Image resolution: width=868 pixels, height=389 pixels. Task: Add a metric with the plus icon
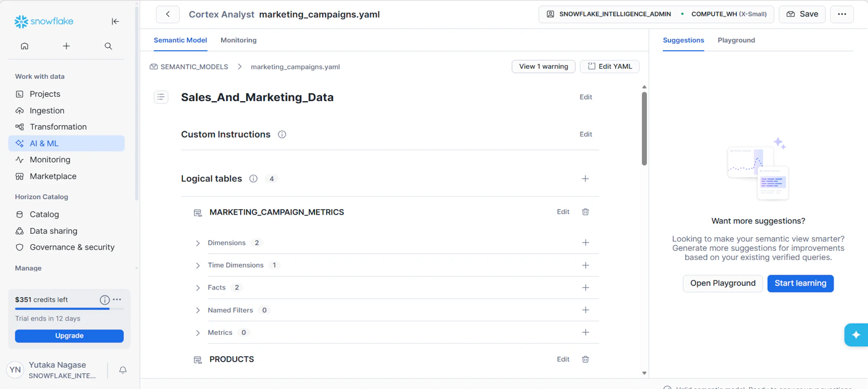click(585, 333)
